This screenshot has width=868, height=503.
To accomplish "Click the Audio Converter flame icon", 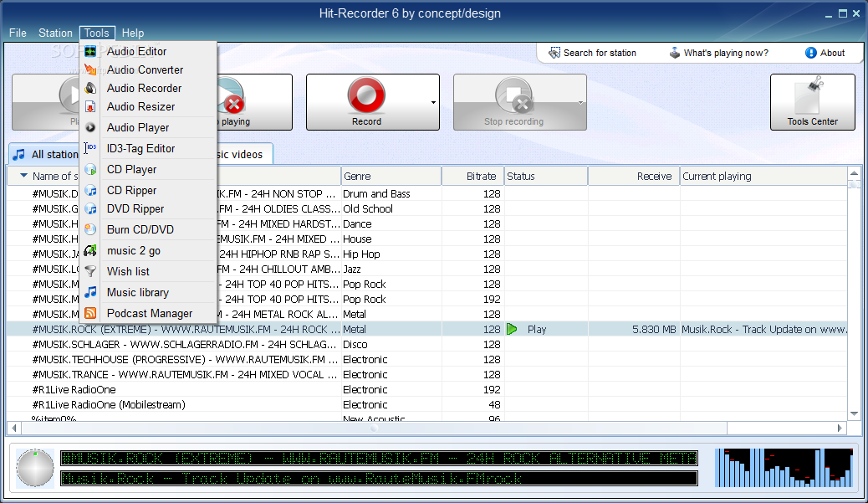I will click(90, 69).
